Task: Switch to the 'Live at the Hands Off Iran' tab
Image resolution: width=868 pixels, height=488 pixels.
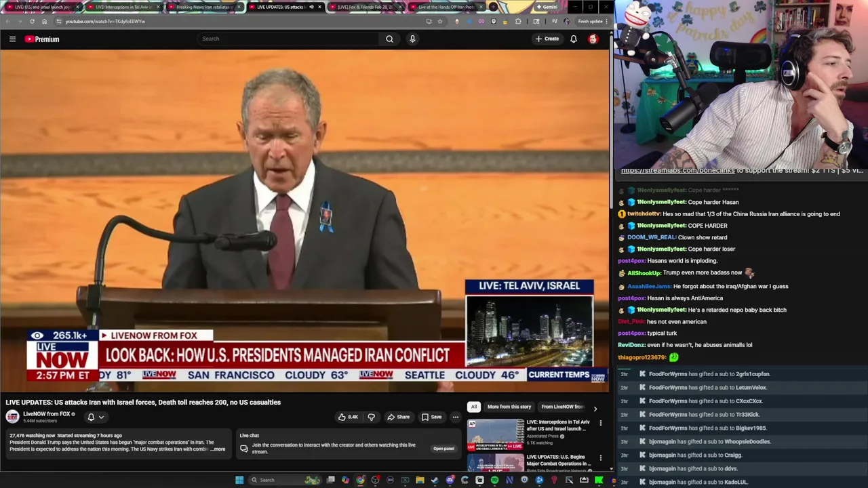Action: click(x=446, y=7)
